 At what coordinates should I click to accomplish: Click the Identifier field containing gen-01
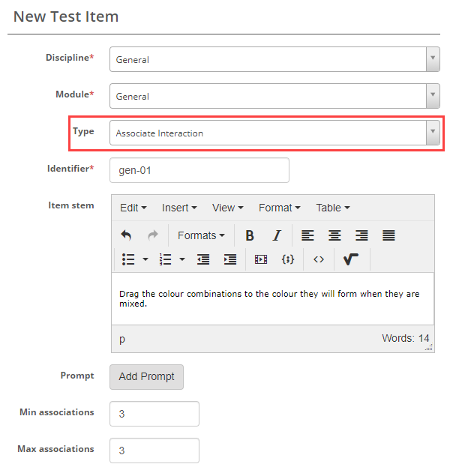pyautogui.click(x=199, y=170)
